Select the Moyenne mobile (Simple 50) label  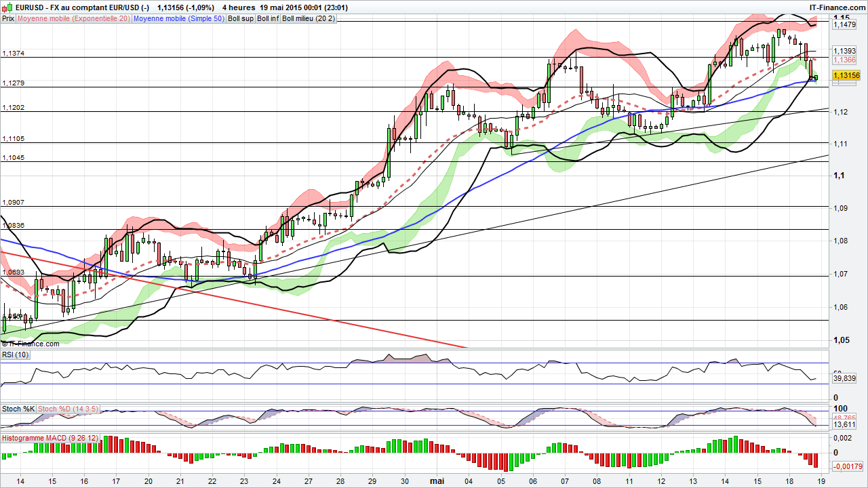pyautogui.click(x=180, y=19)
